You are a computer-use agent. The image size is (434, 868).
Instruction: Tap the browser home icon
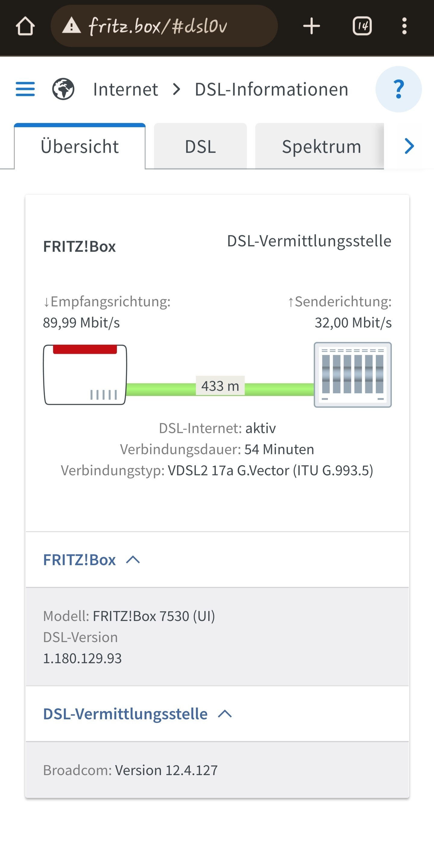tap(25, 26)
